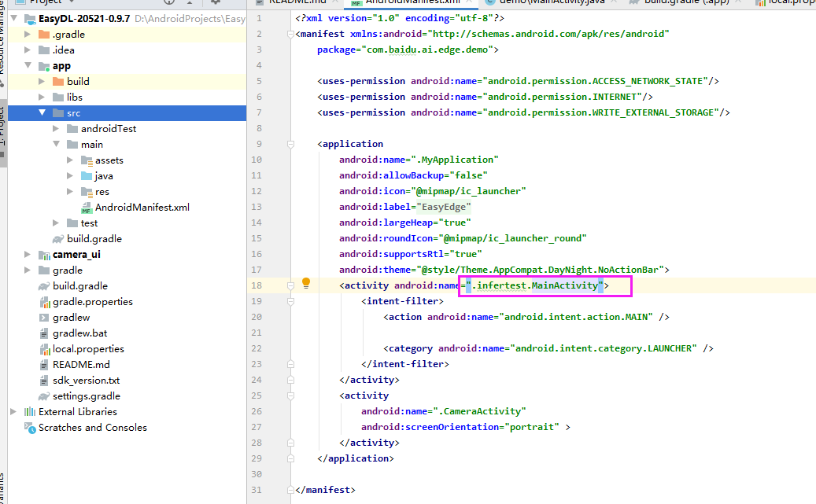Click the gradlew script file icon

pyautogui.click(x=44, y=318)
